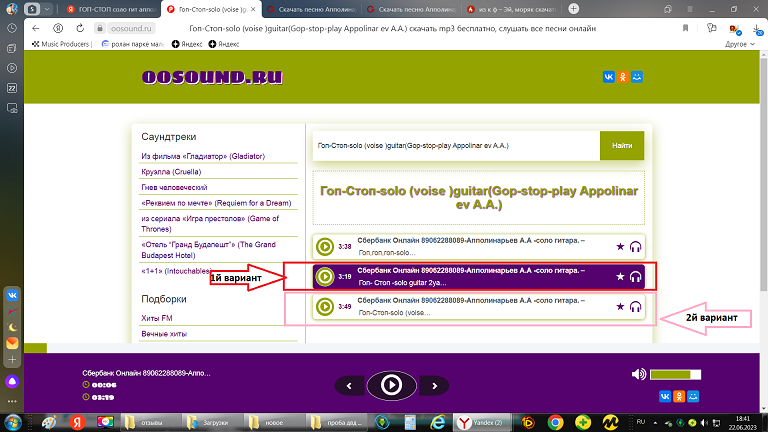This screenshot has width=768, height=432.
Task: Skip to next track in player bar
Action: (x=434, y=386)
